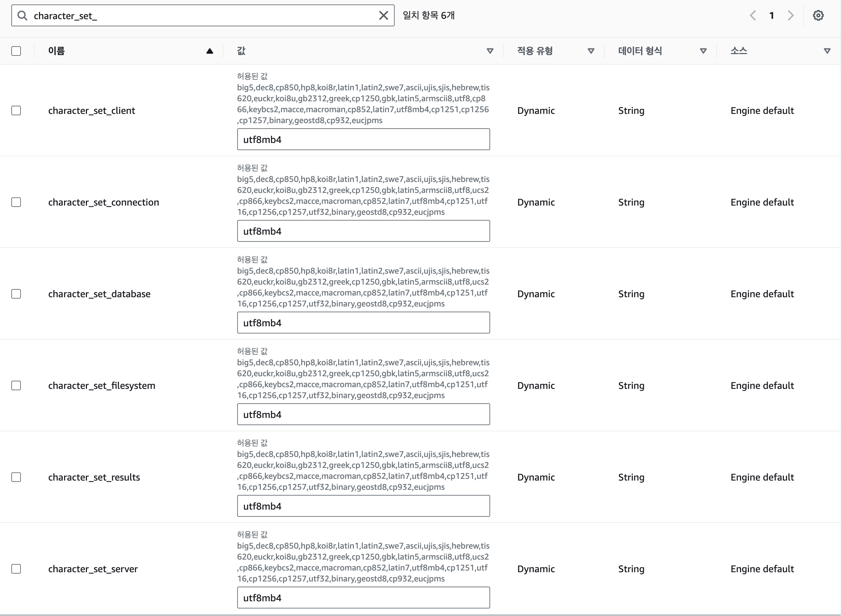Sort by 이름 column ascending arrow
Screen dimensions: 842x616
tap(210, 51)
